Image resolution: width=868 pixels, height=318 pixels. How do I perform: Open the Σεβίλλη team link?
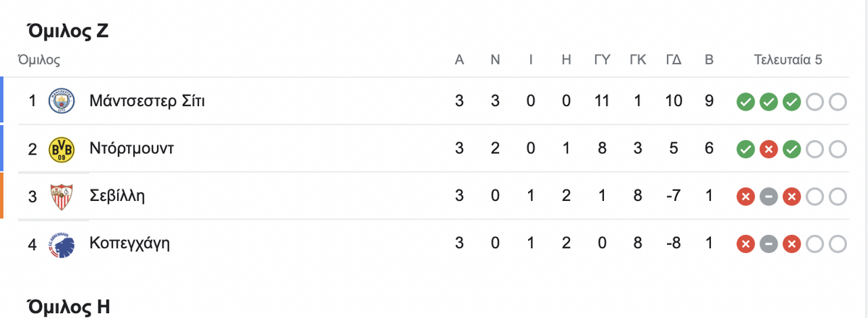pyautogui.click(x=118, y=197)
